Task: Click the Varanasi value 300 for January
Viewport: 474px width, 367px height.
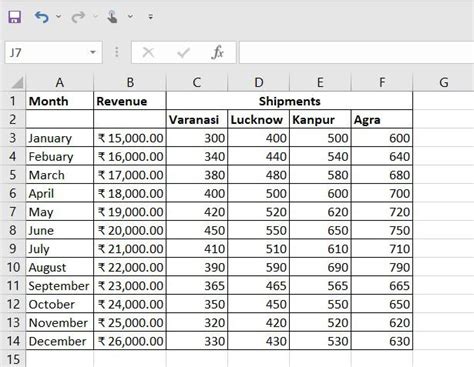Action: coord(197,138)
